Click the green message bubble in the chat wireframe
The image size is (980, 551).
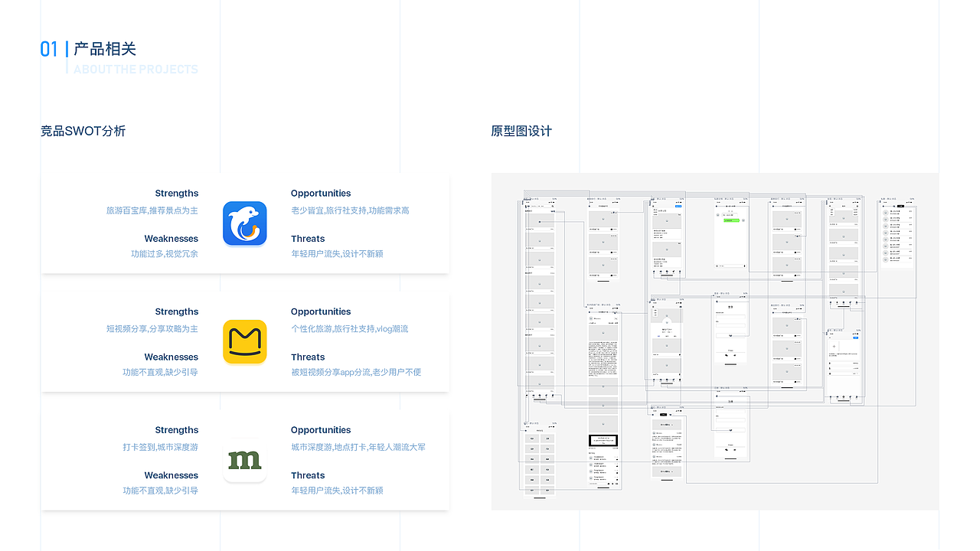[x=731, y=220]
